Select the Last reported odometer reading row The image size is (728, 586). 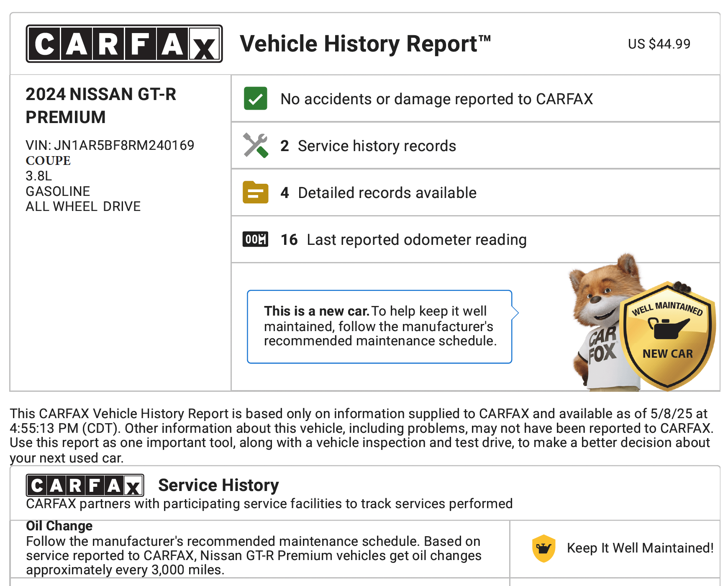click(x=416, y=240)
